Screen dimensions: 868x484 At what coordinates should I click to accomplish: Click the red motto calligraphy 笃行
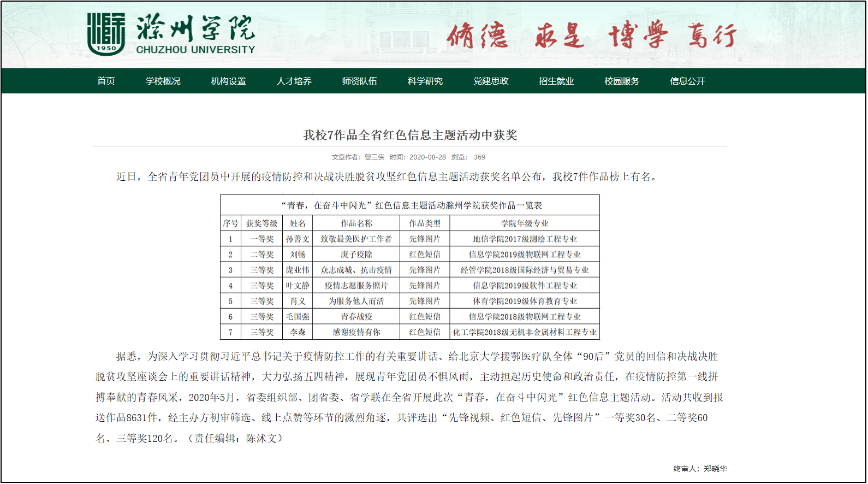pyautogui.click(x=711, y=36)
